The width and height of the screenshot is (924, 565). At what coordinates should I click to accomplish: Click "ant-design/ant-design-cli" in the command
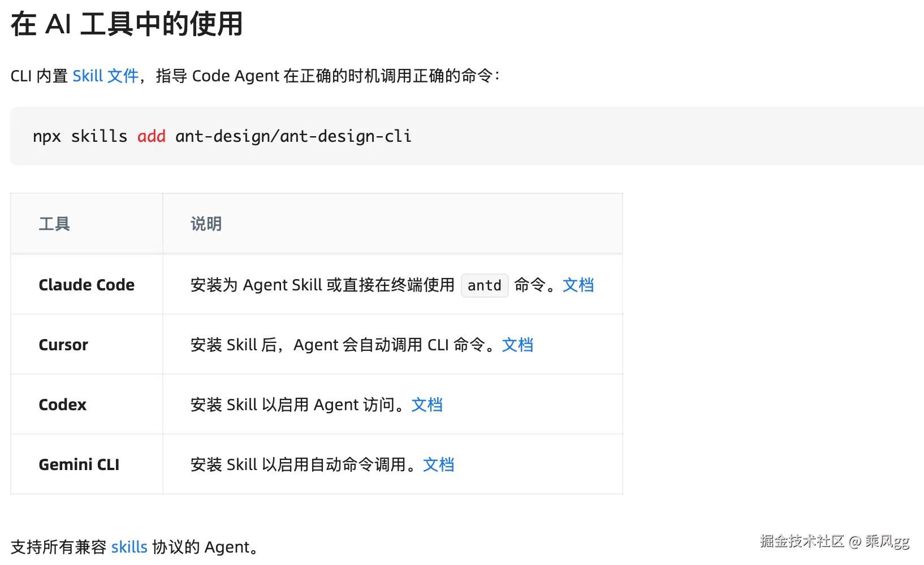click(x=293, y=136)
